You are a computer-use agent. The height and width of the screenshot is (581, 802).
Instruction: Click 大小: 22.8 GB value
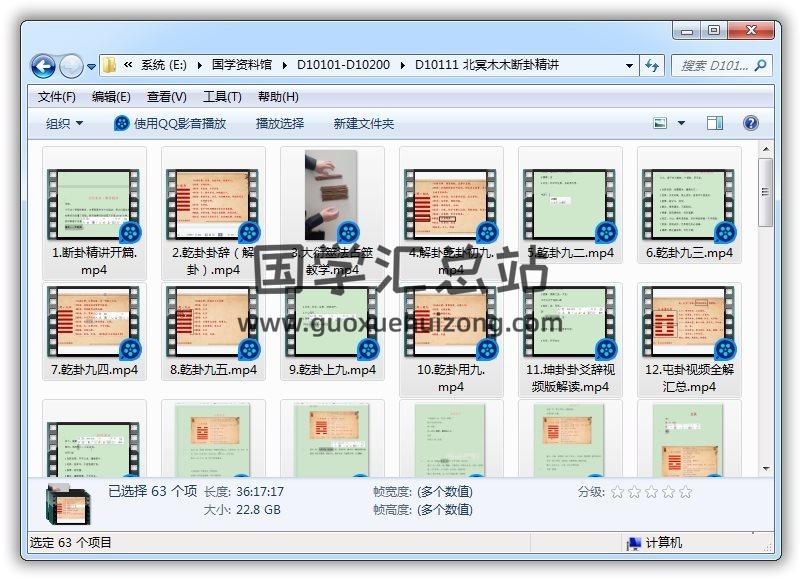[x=258, y=509]
